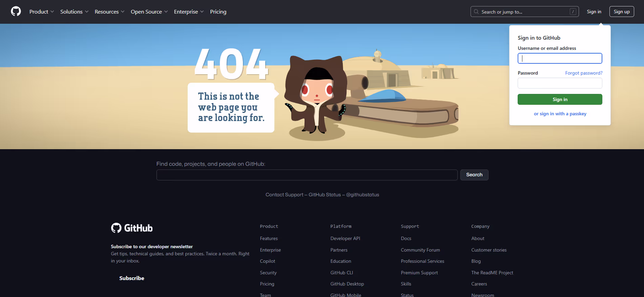Click the Forgot password? link
The height and width of the screenshot is (297, 644).
click(583, 73)
